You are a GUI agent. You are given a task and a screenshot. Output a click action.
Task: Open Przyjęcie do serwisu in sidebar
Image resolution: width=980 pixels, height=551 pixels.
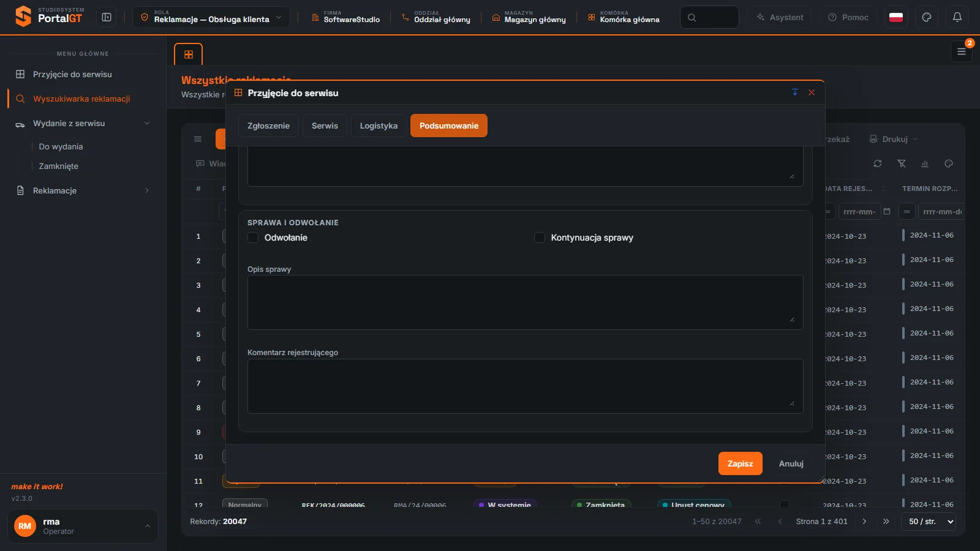tap(83, 74)
